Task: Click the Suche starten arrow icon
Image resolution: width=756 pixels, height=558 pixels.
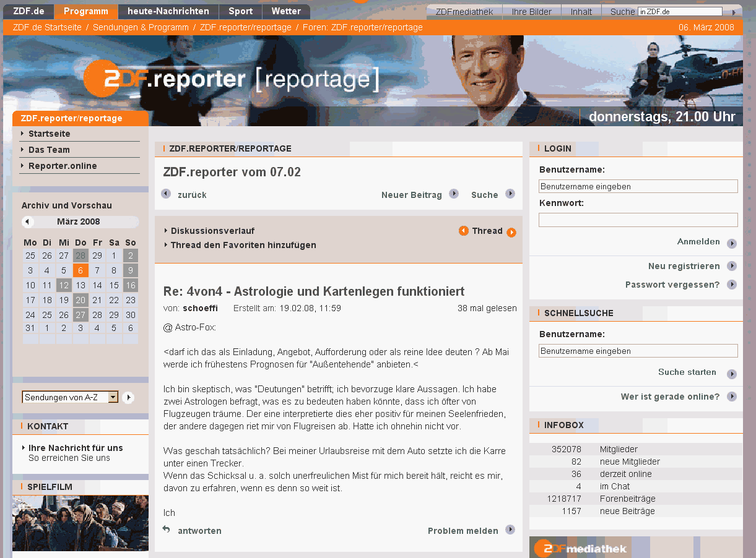Action: (x=732, y=372)
